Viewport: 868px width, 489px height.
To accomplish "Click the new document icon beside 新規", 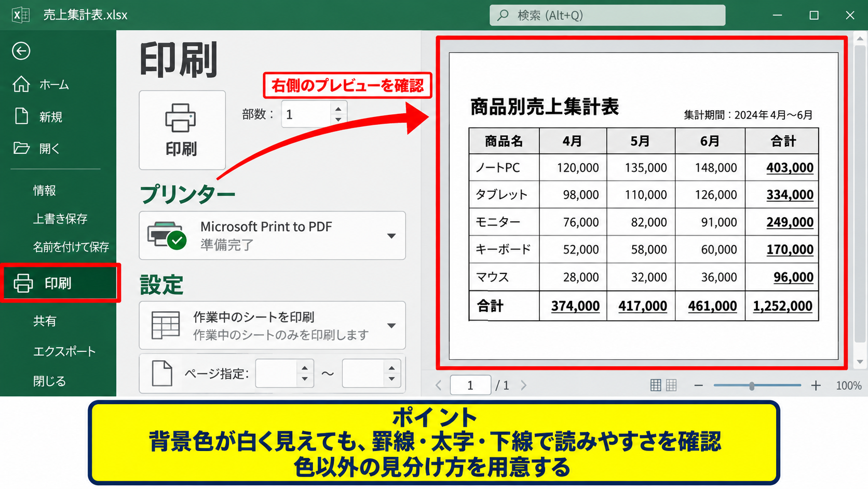I will click(21, 116).
